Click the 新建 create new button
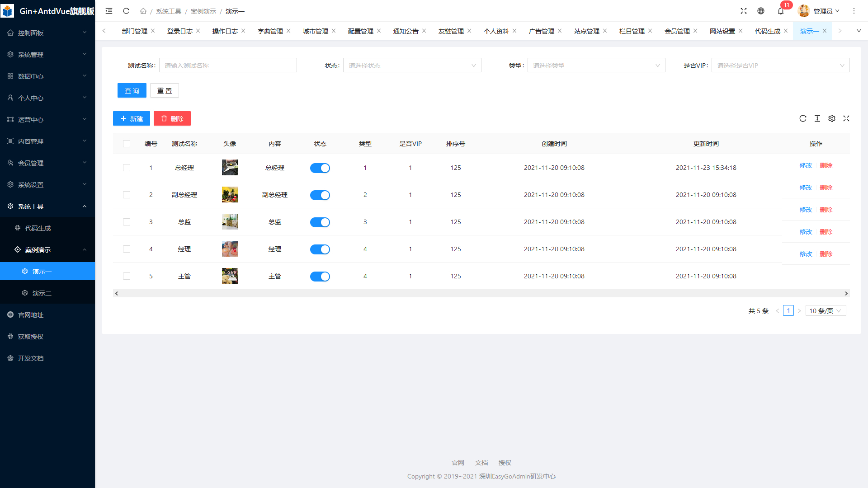This screenshot has height=488, width=868. (x=131, y=118)
